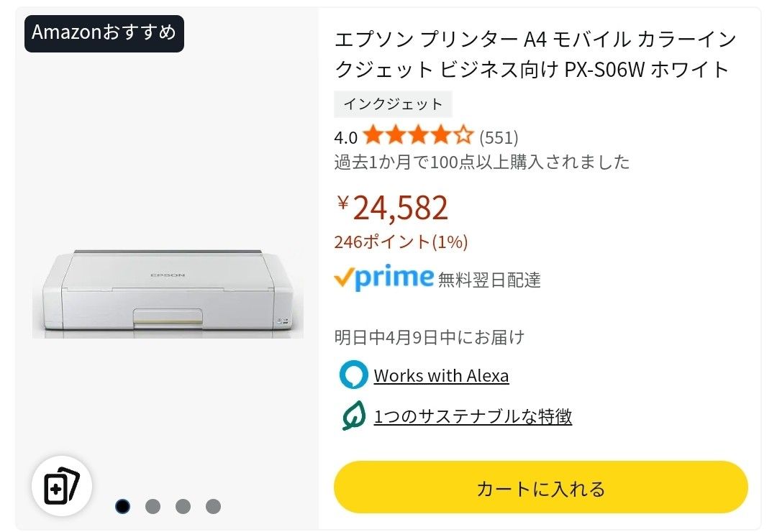Select the first carousel dot

coord(122,506)
